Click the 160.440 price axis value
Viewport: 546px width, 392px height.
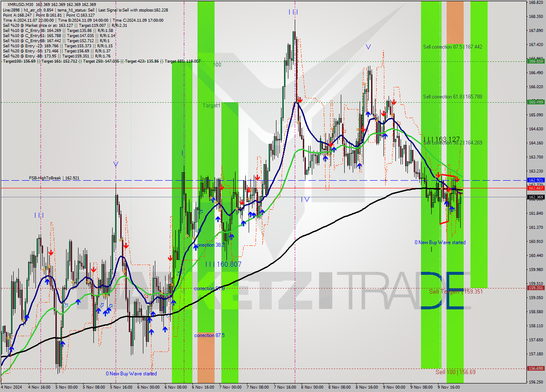(536, 255)
